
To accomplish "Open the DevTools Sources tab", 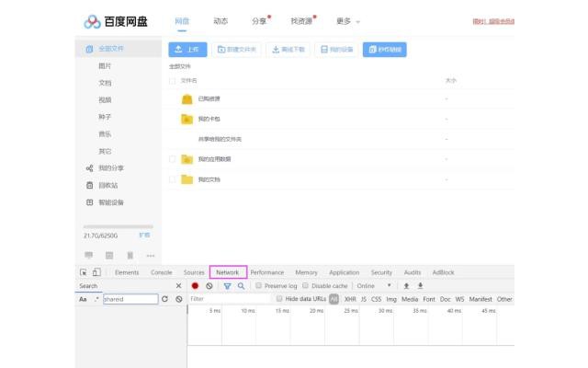I will click(x=194, y=272).
